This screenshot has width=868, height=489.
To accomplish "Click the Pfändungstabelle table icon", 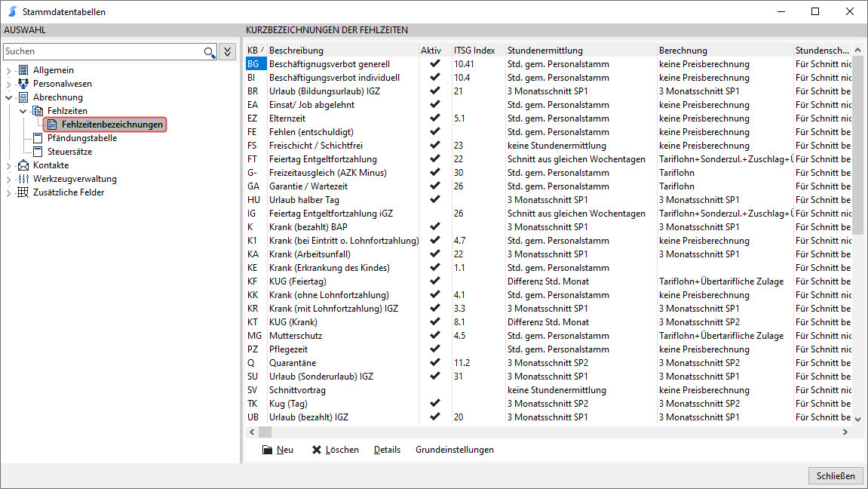I will click(x=38, y=138).
